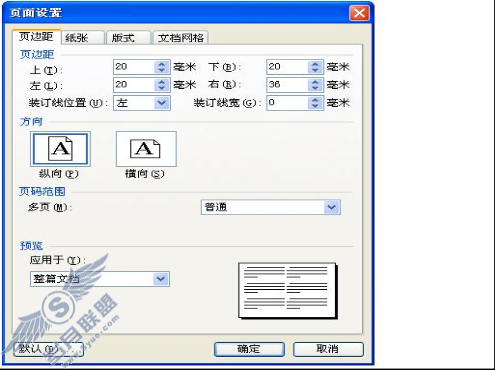Adjust the 右 right margin spinner
495x370 pixels.
[315, 85]
